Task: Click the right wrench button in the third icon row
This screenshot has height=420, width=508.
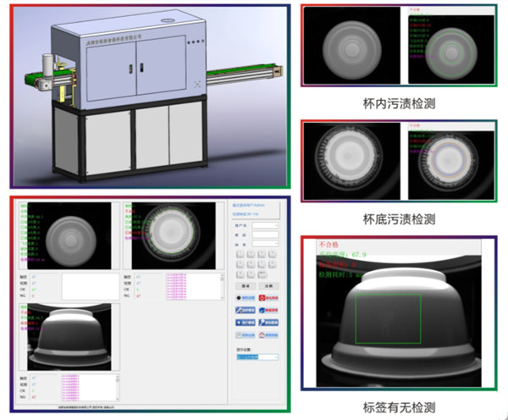Action: pos(266,322)
